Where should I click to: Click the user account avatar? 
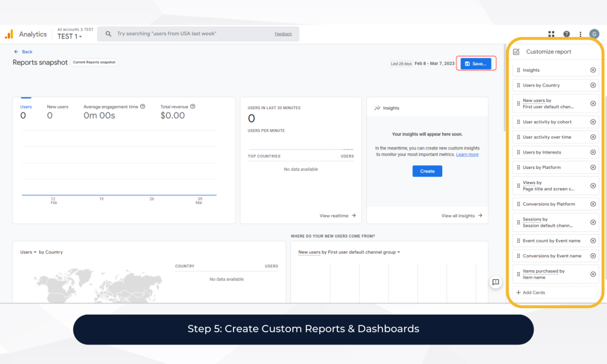coord(594,34)
